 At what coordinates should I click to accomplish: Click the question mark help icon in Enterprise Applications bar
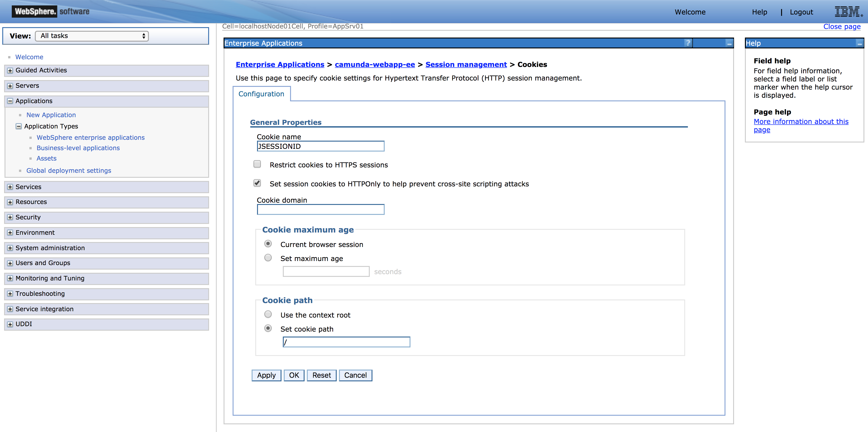[688, 43]
